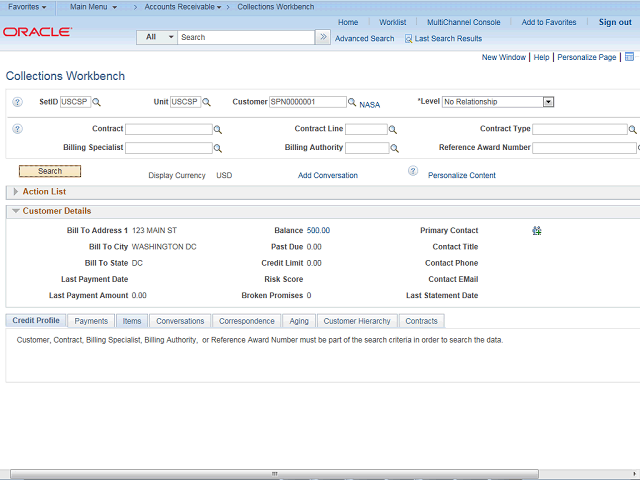The height and width of the screenshot is (480, 640).
Task: Switch to the Credit Profile tab
Action: 36,320
